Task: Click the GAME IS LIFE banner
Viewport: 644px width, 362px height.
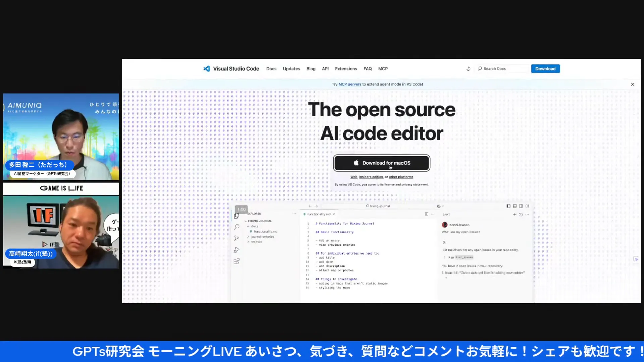Action: (x=61, y=188)
